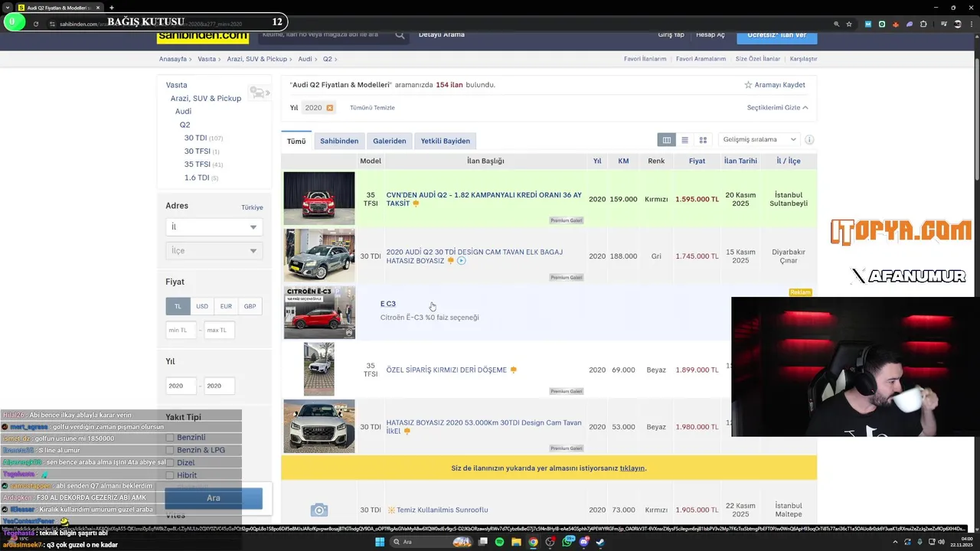This screenshot has height=551, width=980.
Task: Switch to the Yetkili Bayiden tab
Action: pyautogui.click(x=446, y=141)
